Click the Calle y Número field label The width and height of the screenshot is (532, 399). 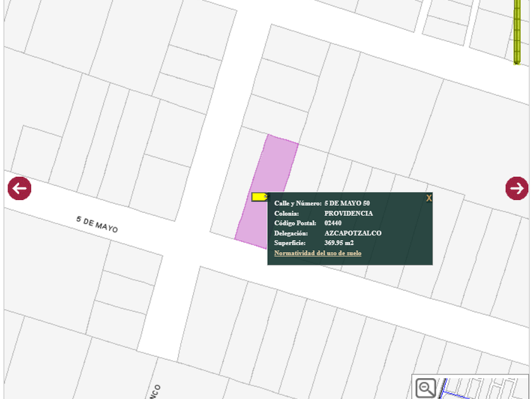[298, 203]
